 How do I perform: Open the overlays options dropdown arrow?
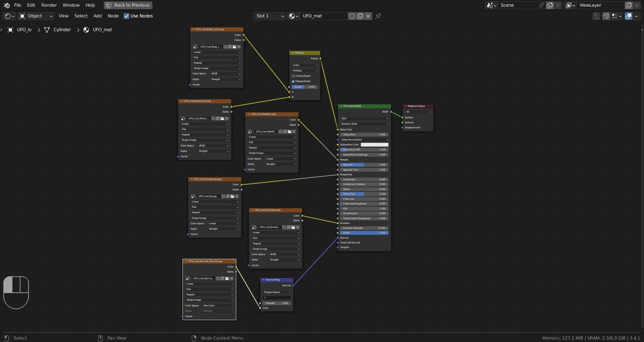pos(636,16)
